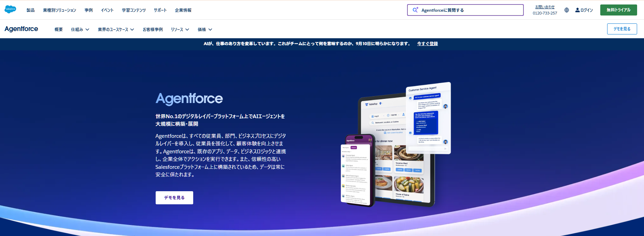Click the Salesforce cloud logo
644x236 pixels.
coord(10,9)
